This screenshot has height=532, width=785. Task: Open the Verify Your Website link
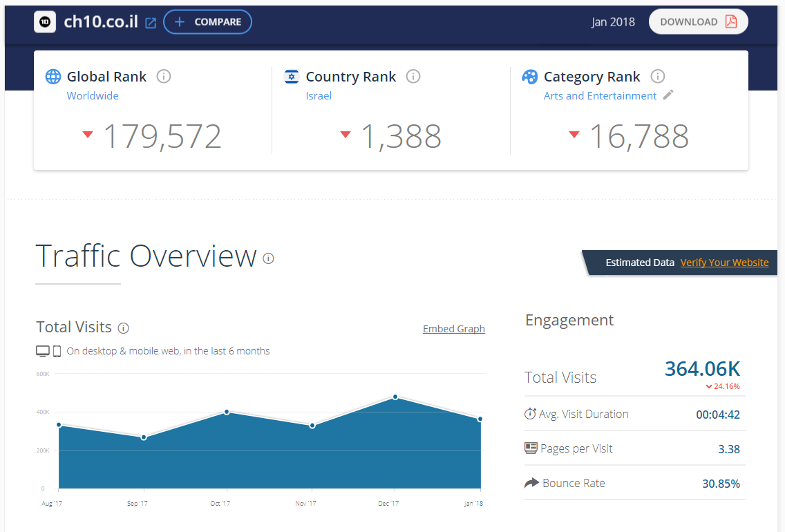(x=724, y=263)
